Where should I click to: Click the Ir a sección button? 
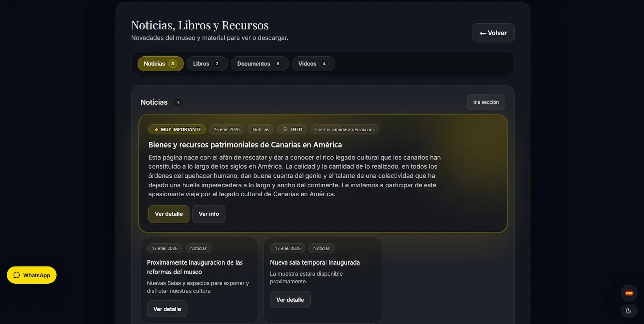(486, 102)
